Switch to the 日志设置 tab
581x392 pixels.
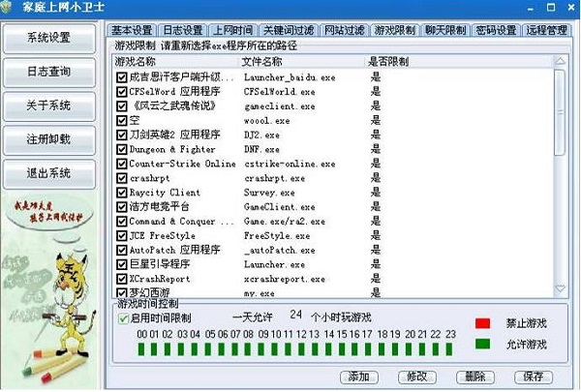pyautogui.click(x=183, y=30)
